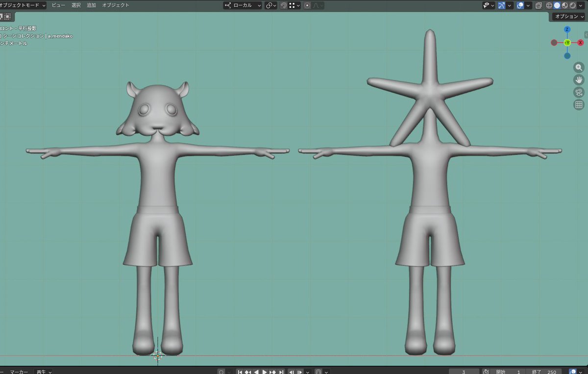Click the current frame field showing 3
The image size is (588, 374).
[464, 372]
